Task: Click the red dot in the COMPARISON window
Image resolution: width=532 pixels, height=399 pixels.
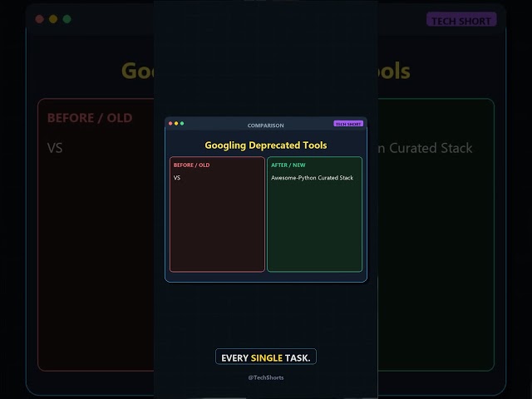Action: point(170,124)
